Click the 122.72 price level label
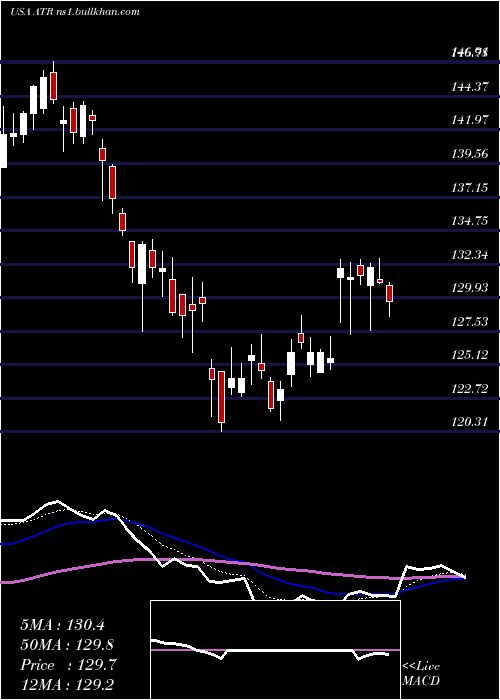 pos(468,388)
